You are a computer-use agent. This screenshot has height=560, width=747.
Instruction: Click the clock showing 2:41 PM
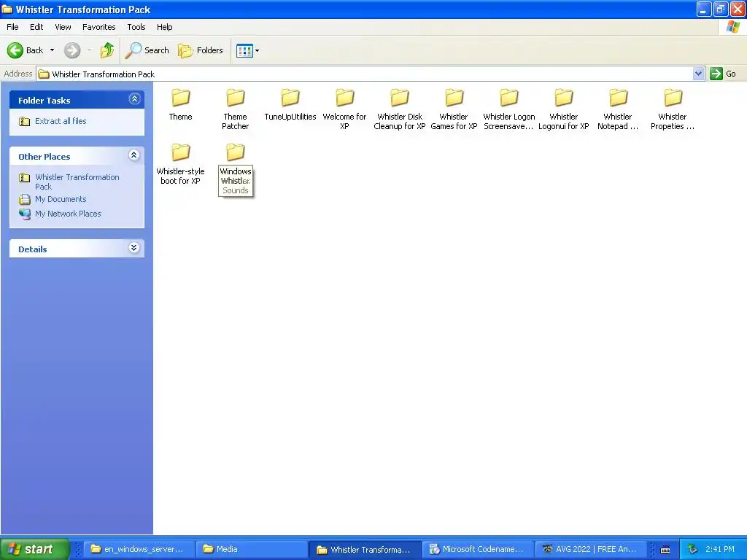tap(720, 549)
